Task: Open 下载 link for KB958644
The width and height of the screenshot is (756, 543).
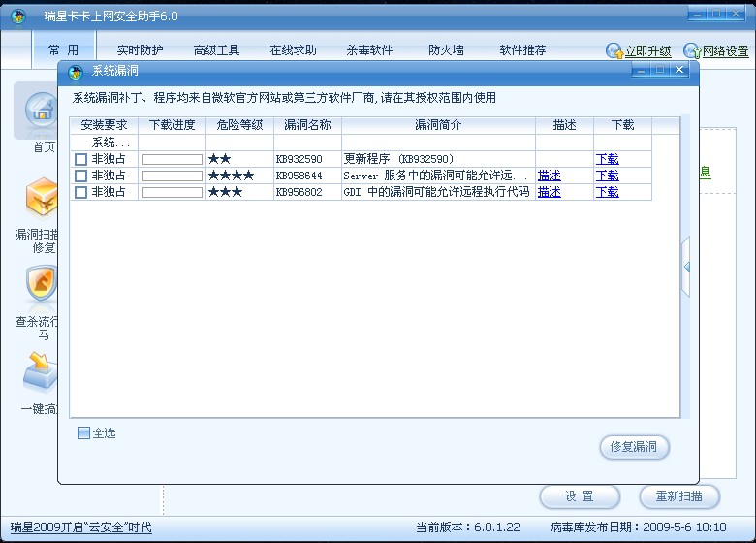Action: [607, 176]
